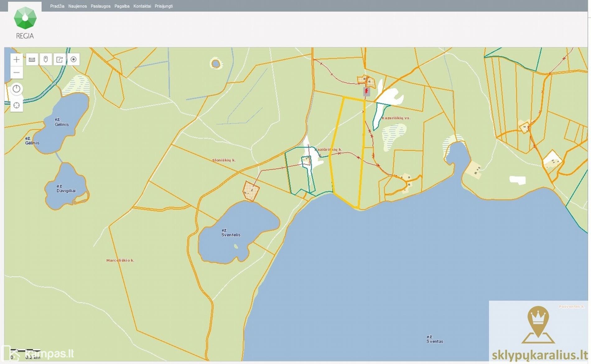
Task: Select the Kazeriškių vs. map label
Action: point(396,118)
